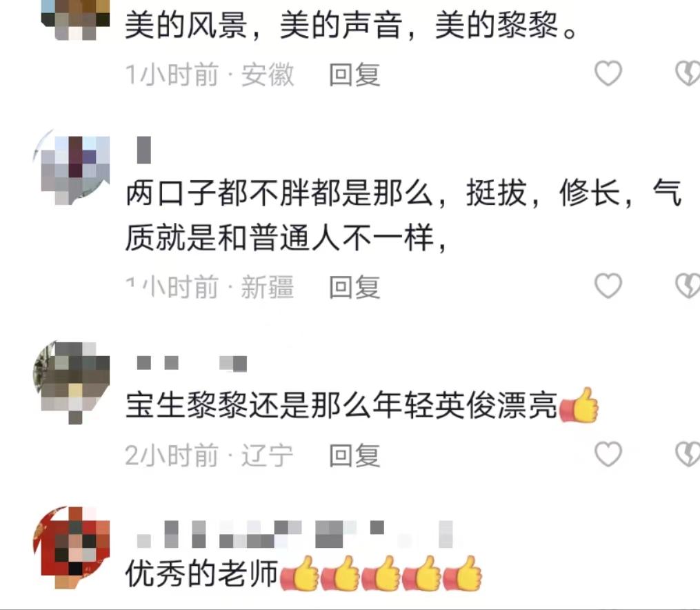This screenshot has height=610, width=700.
Task: Like the comment from 新疆
Action: coord(608,286)
